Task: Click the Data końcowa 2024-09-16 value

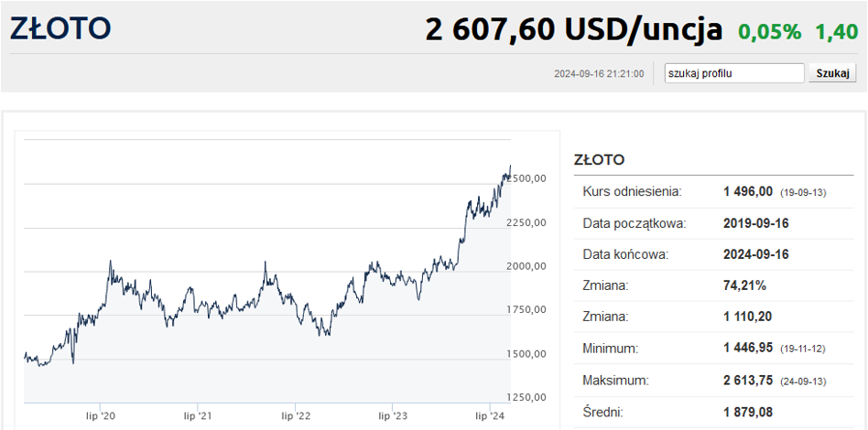Action: click(x=756, y=254)
